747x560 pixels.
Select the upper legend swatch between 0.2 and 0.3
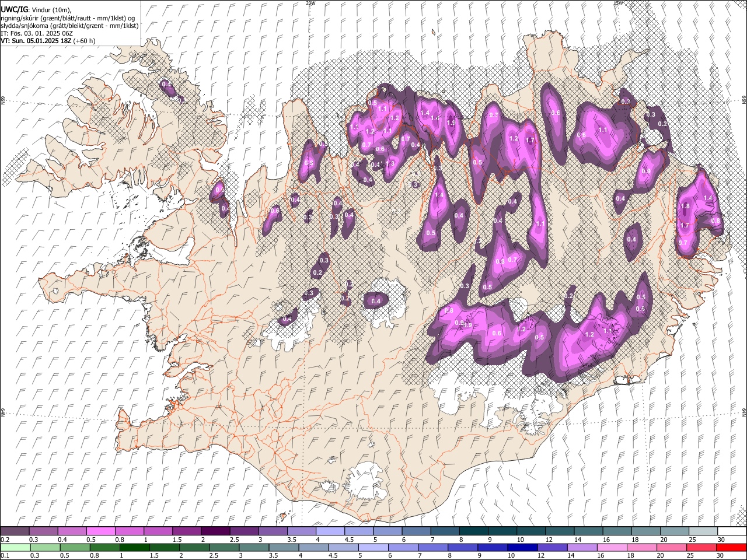[x=15, y=531]
